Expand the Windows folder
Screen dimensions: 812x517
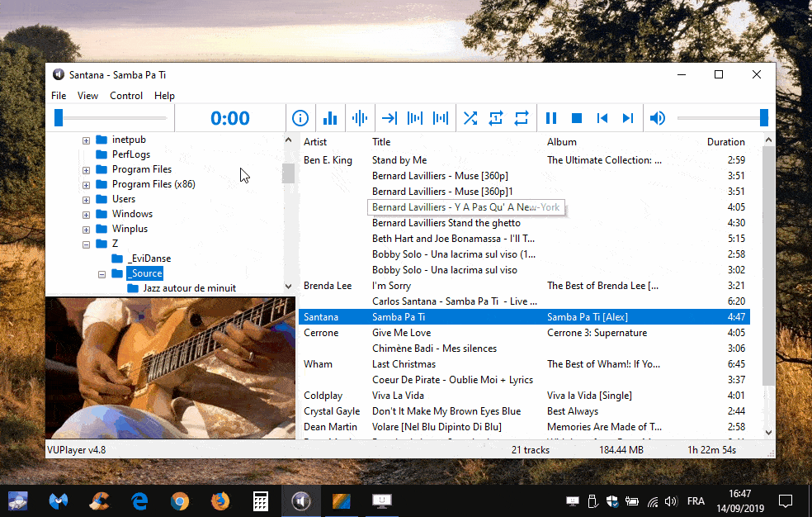click(x=86, y=215)
